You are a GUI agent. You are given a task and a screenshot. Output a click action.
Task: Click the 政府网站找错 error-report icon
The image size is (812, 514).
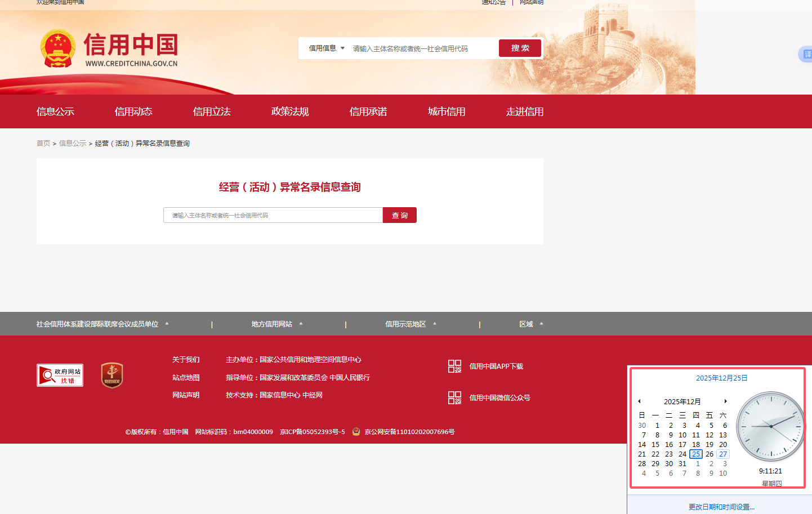59,374
